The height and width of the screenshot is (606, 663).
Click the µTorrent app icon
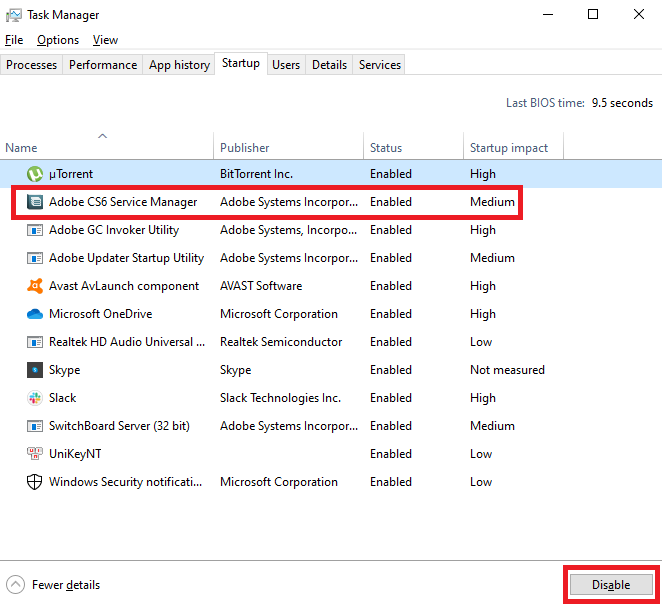pyautogui.click(x=35, y=174)
